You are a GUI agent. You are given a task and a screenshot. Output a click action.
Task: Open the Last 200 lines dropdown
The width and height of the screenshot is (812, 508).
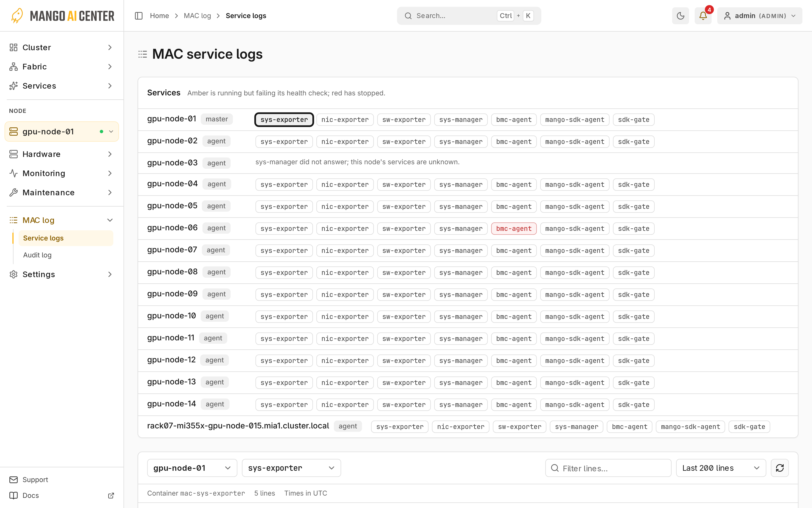coord(721,468)
